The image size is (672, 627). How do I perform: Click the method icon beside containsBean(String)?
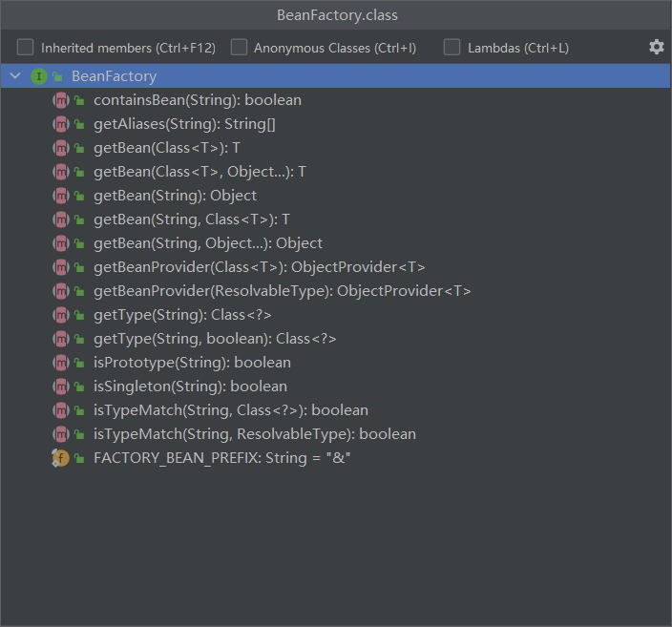tap(60, 100)
